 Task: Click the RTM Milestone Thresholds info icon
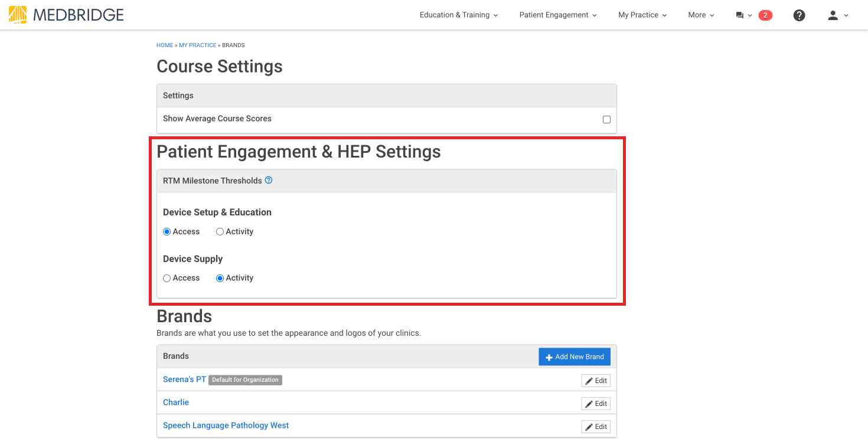click(x=269, y=181)
